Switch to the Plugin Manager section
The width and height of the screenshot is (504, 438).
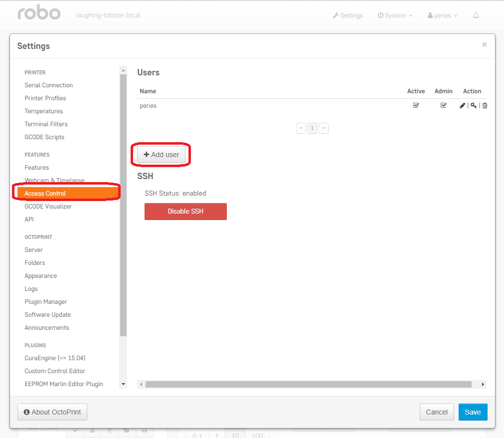point(45,301)
